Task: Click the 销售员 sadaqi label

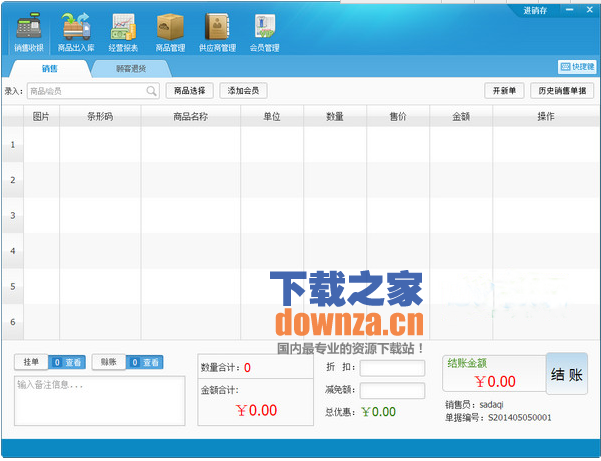Action: [x=474, y=405]
